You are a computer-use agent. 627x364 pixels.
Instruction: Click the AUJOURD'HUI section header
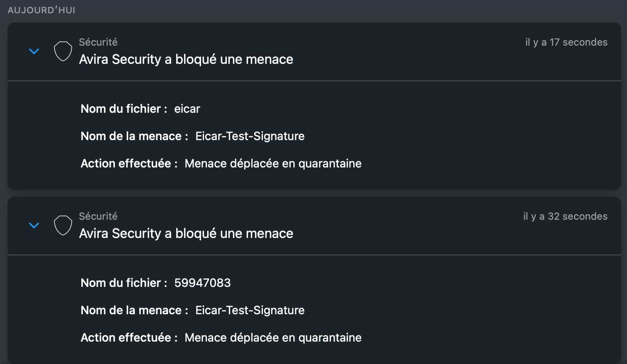tap(41, 10)
